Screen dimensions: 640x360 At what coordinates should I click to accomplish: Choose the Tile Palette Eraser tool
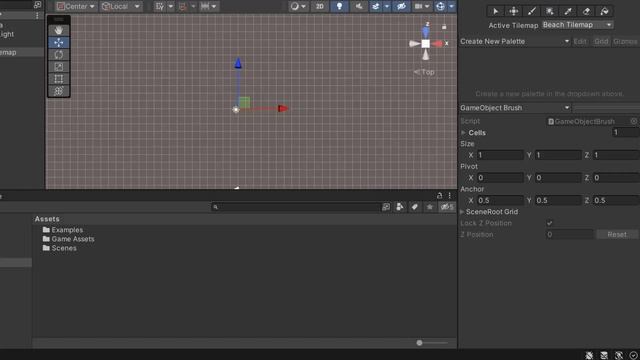coord(586,11)
